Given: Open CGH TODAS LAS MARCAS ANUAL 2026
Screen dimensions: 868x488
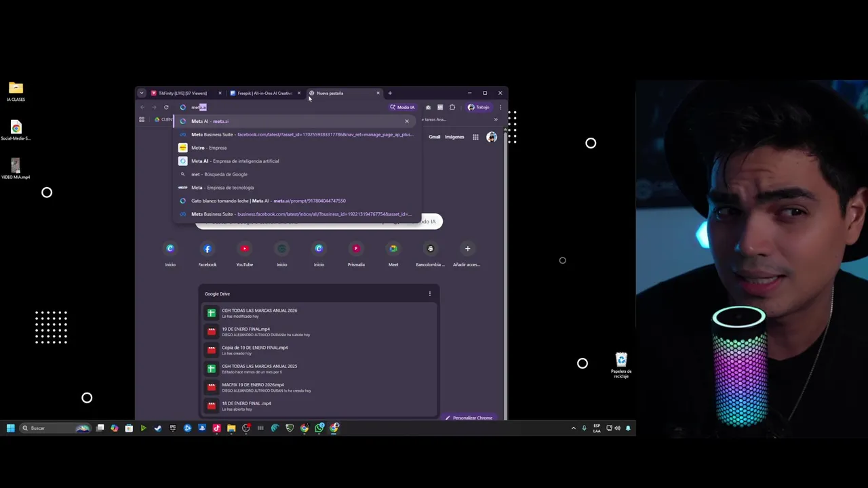Looking at the screenshot, I should tap(319, 313).
